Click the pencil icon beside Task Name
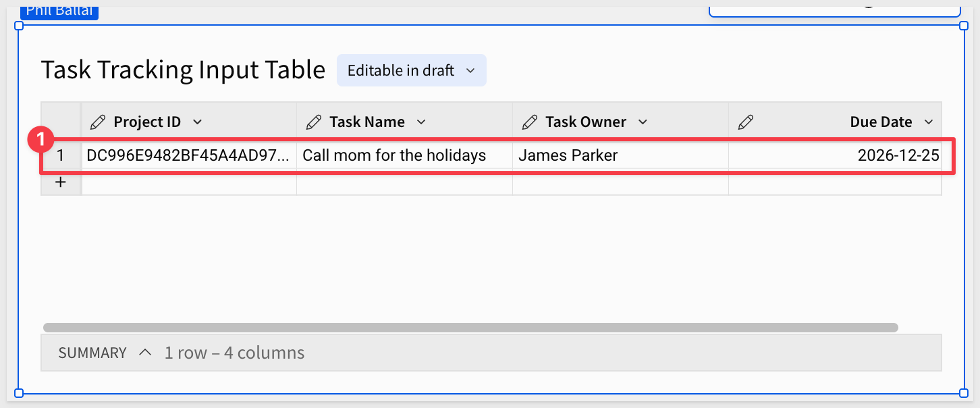 [x=314, y=122]
